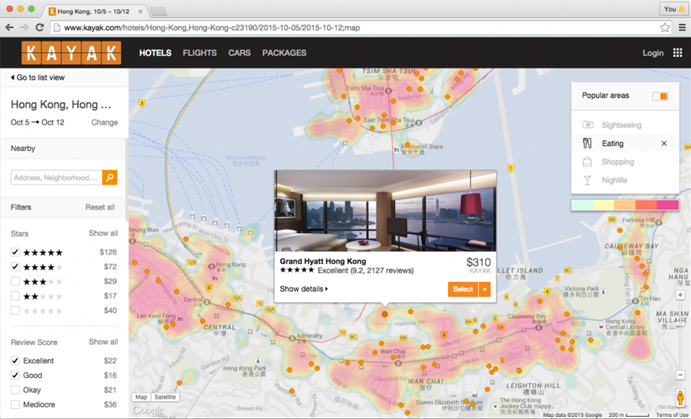Click the Terms of Use map link

[673, 415]
